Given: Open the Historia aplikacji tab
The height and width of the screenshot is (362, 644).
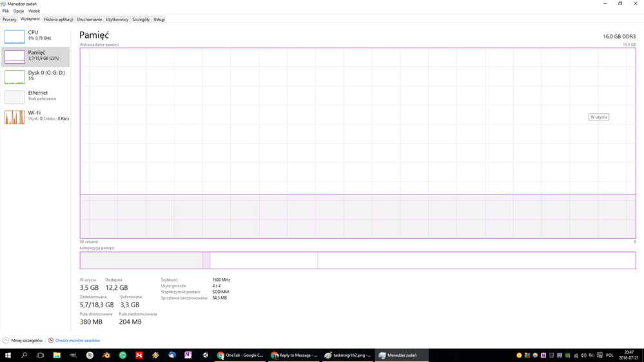Looking at the screenshot, I should pyautogui.click(x=58, y=19).
